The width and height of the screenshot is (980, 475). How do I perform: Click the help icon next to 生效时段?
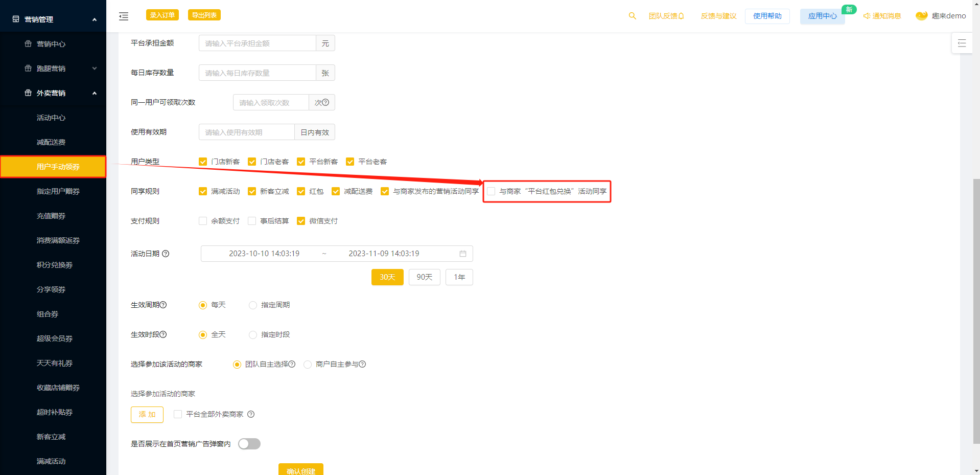[164, 334]
